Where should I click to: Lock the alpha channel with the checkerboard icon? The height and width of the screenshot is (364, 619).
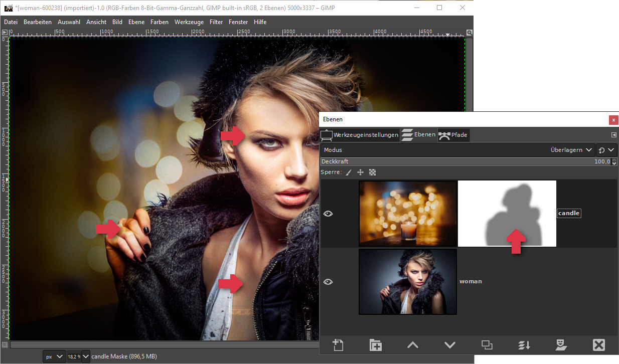tap(373, 172)
